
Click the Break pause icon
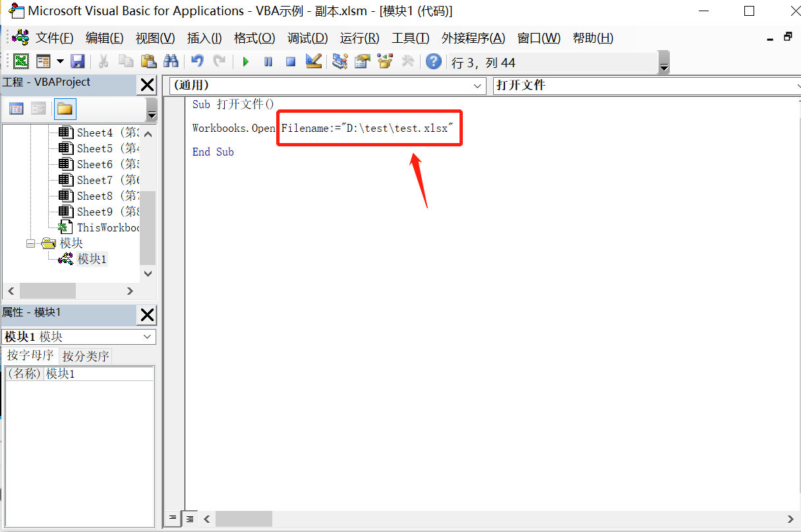coord(268,61)
